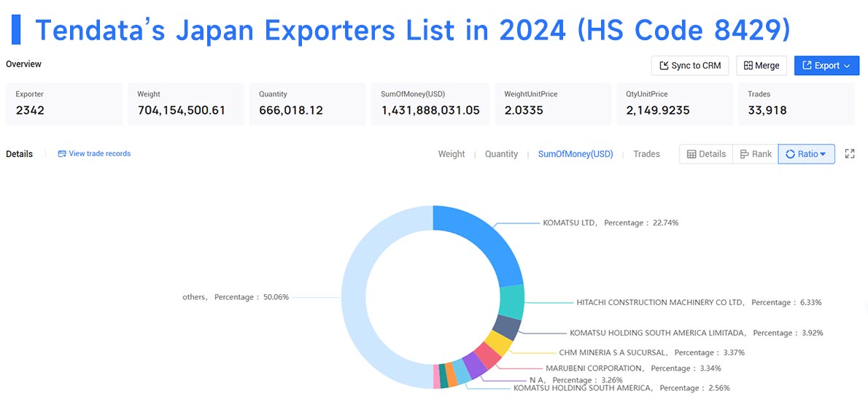Click the dark slate KOMATSU HOLDING LIMITADA segment
Image resolution: width=868 pixels, height=405 pixels.
pyautogui.click(x=506, y=328)
